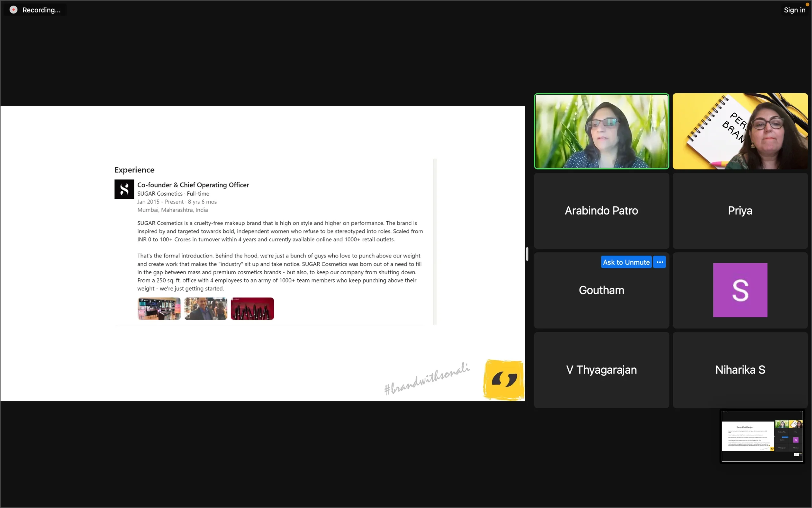Click the purple S avatar tile
The image size is (812, 508).
740,290
